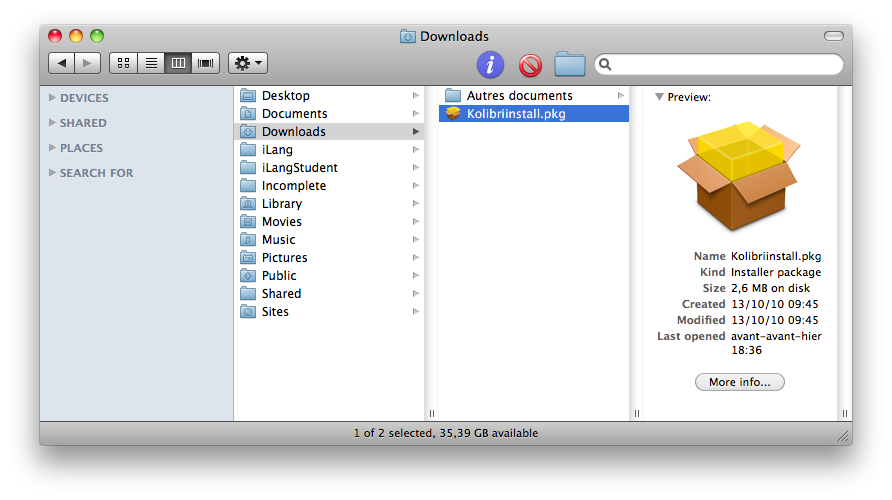The height and width of the screenshot is (500, 892).
Task: Expand the DEVICES sidebar section
Action: (x=52, y=98)
